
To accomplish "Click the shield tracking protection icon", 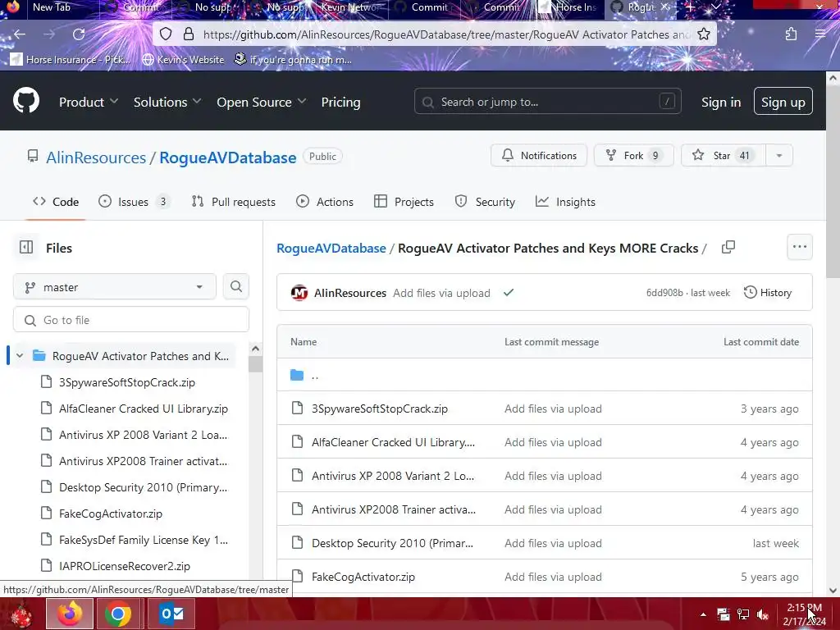I will pyautogui.click(x=166, y=34).
